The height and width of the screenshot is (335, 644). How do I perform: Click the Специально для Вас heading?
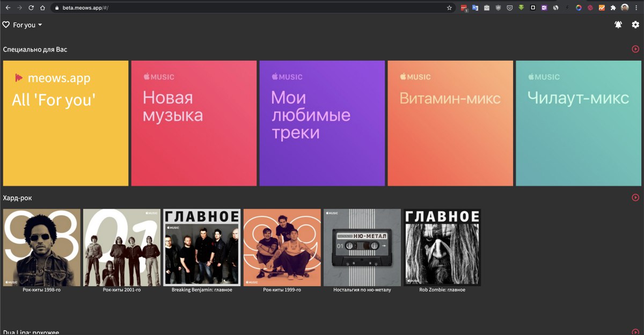pos(35,49)
